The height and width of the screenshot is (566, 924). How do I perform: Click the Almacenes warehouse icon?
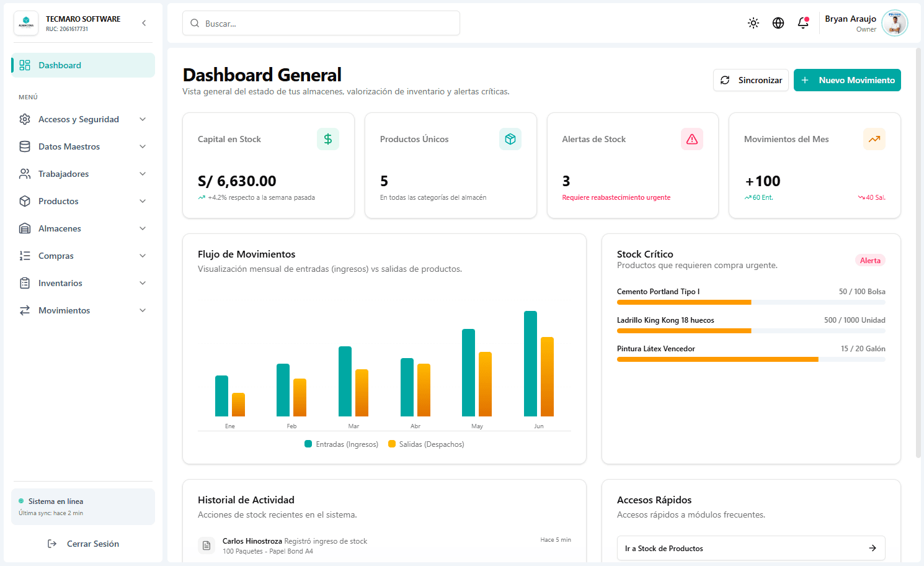pos(25,228)
